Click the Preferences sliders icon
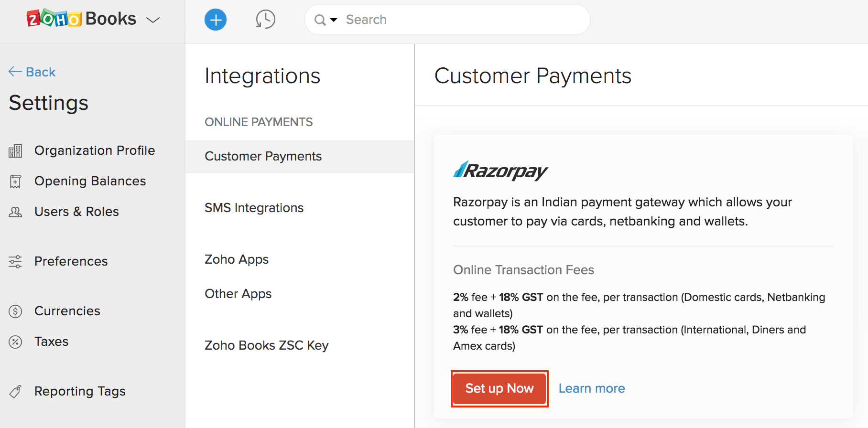The width and height of the screenshot is (868, 428). (15, 261)
